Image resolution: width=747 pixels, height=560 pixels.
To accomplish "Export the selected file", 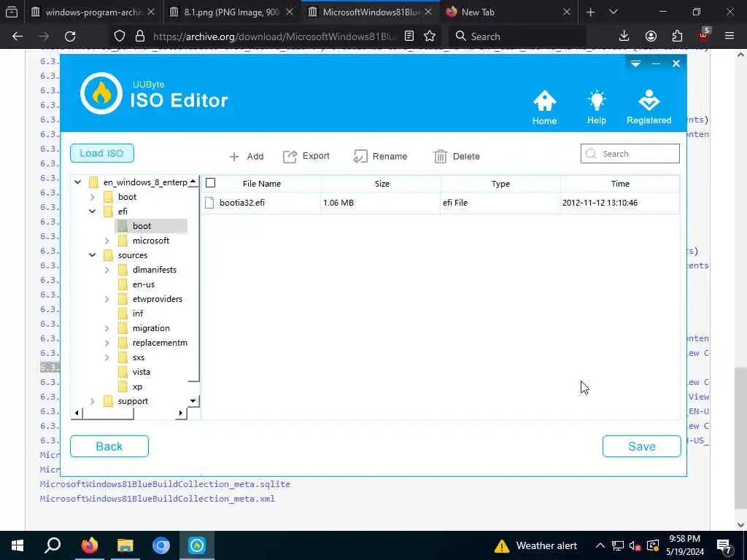I will pos(306,156).
